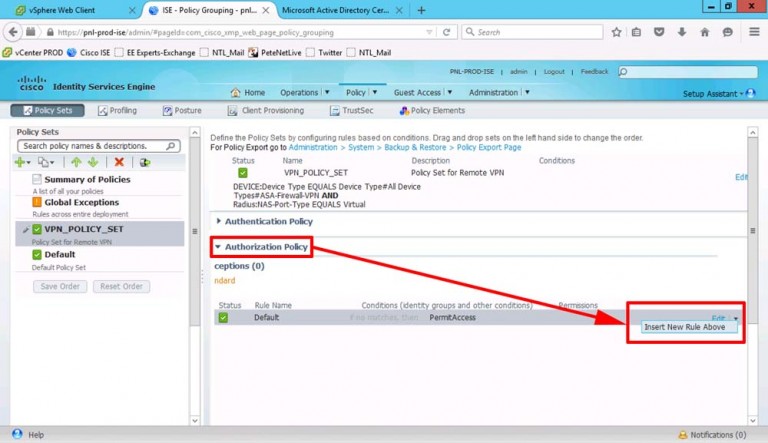
Task: Click the Logout link
Action: tap(554, 72)
